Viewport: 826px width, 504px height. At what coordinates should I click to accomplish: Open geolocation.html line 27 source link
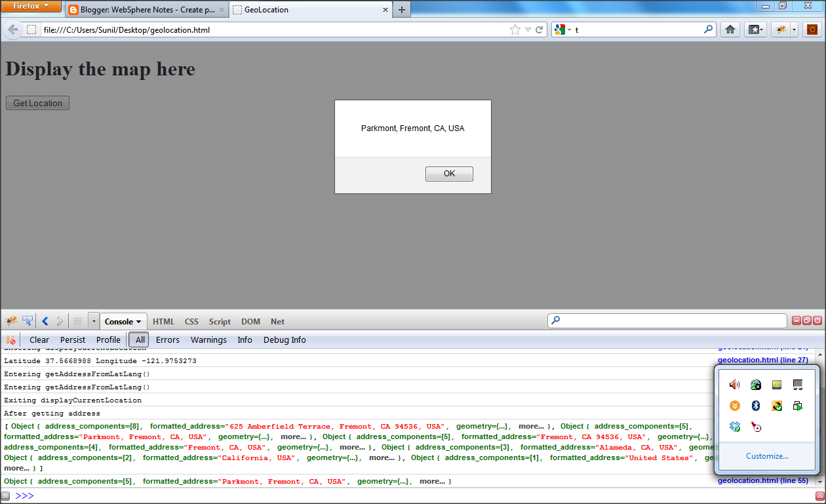click(x=762, y=360)
